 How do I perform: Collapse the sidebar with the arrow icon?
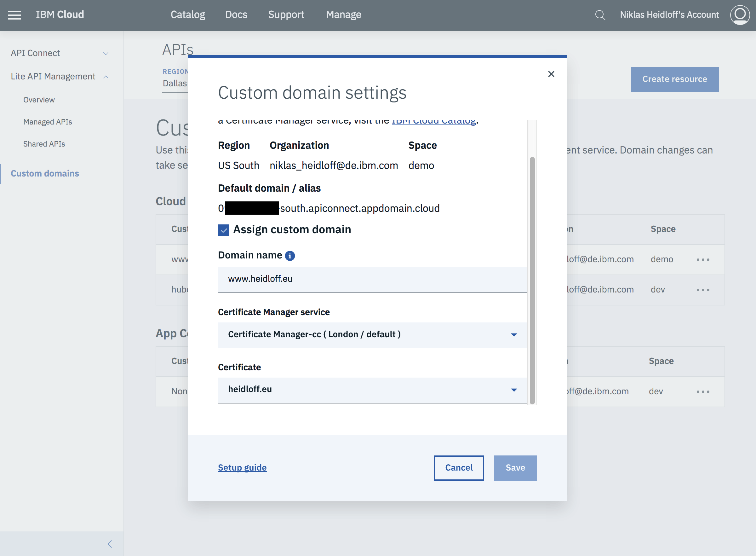click(x=110, y=544)
